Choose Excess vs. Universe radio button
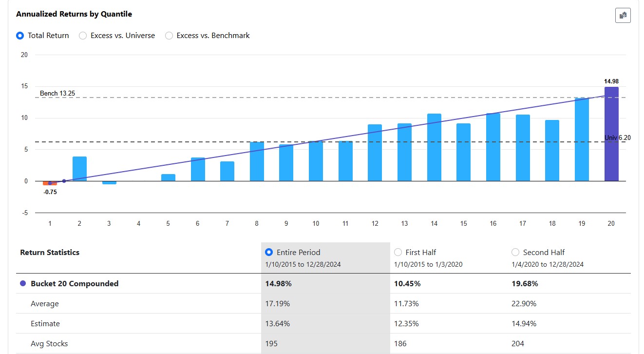 (83, 36)
